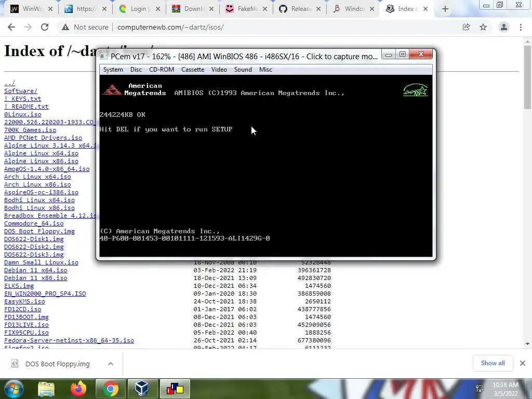This screenshot has width=532, height=399.
Task: Click Show all downloads button
Action: point(493,363)
